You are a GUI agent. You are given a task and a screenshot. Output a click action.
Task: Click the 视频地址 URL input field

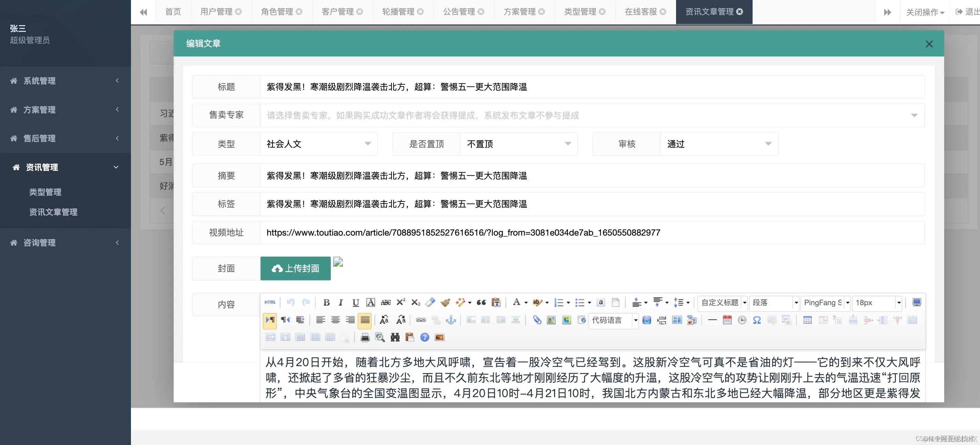tap(592, 232)
